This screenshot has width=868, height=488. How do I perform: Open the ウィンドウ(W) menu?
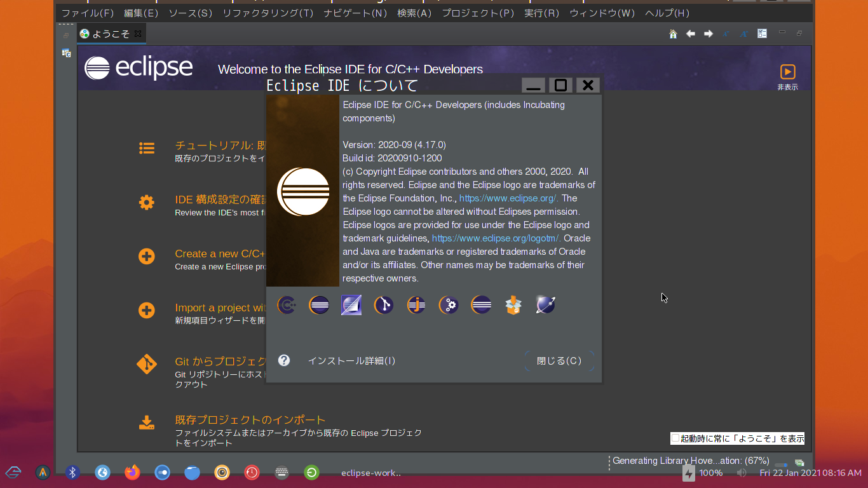click(x=602, y=13)
